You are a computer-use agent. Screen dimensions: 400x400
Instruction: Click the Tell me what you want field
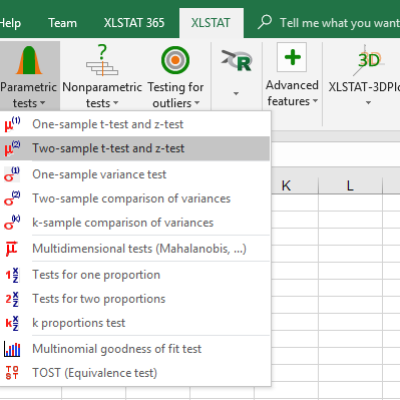pos(339,23)
